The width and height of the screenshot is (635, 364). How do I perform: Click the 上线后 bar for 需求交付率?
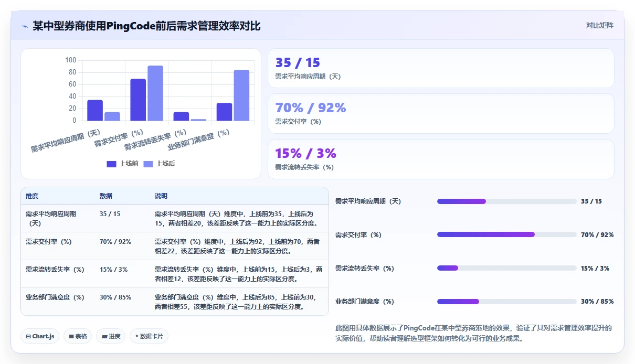coord(155,93)
